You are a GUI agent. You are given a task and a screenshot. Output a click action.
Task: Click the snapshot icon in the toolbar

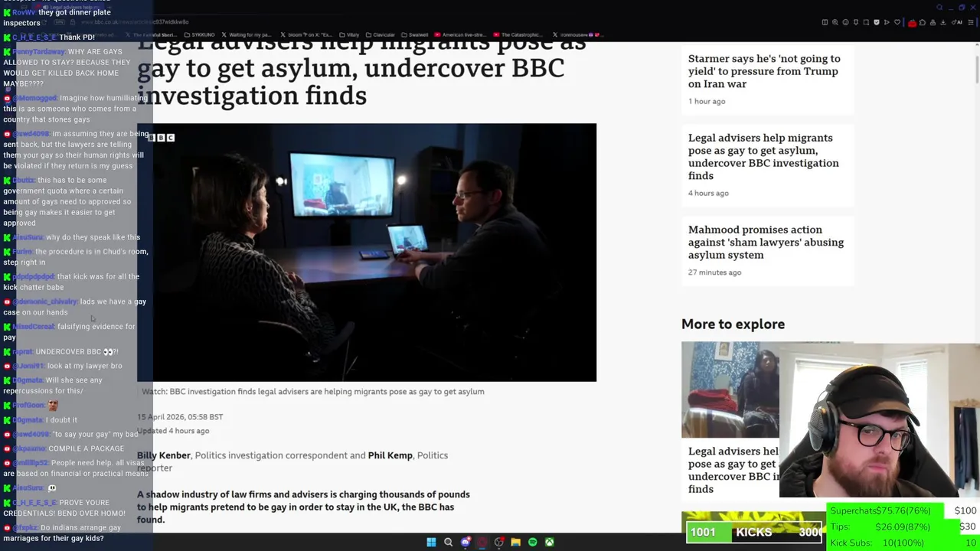point(866,22)
